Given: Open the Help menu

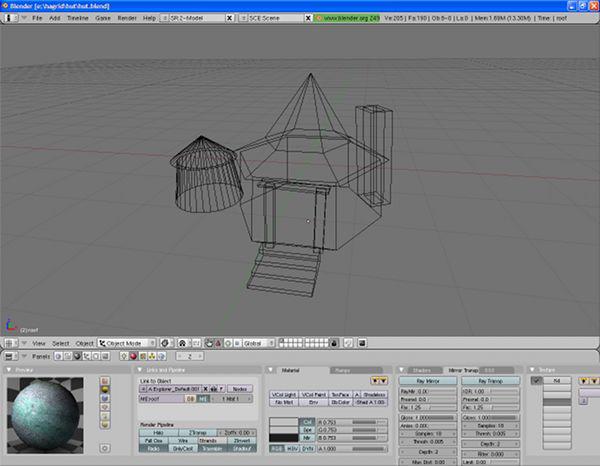Looking at the screenshot, I should click(x=149, y=18).
